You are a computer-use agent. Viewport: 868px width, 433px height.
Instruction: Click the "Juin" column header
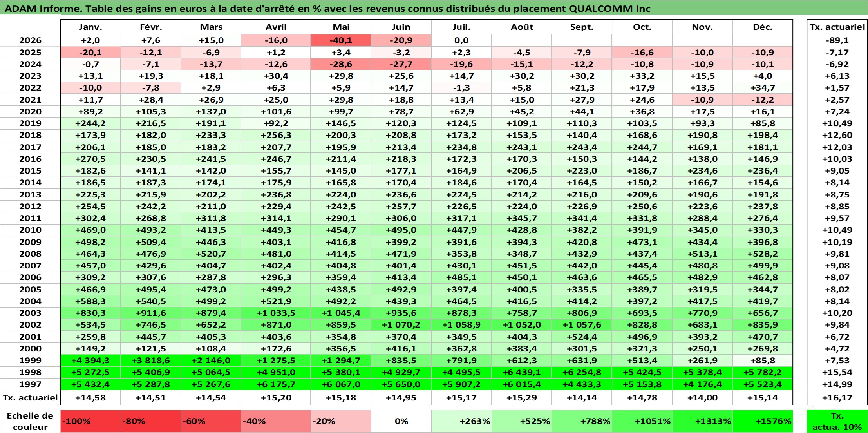401,27
